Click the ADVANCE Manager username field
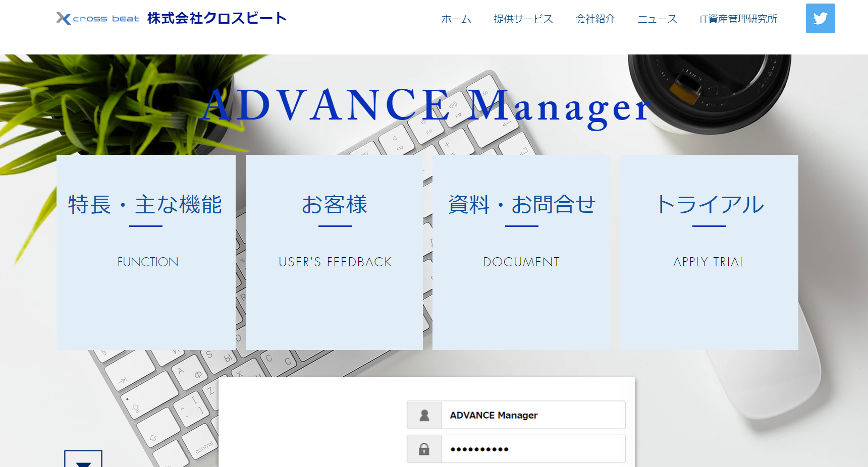The width and height of the screenshot is (868, 467). 533,415
